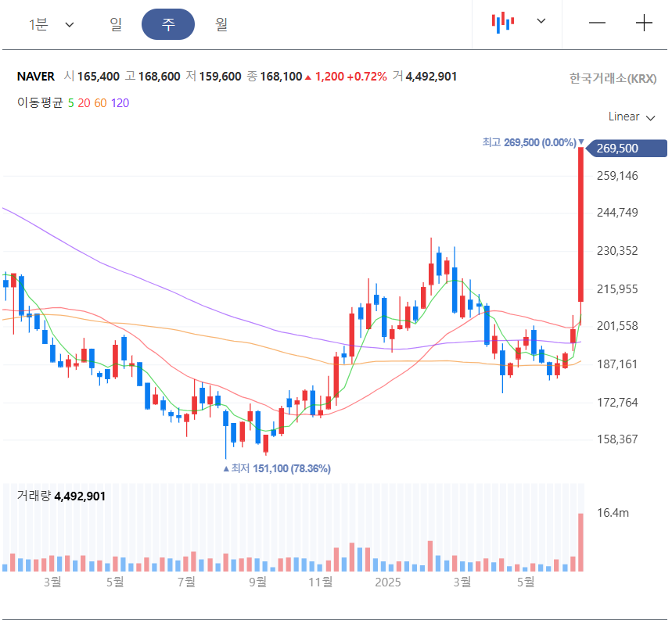Click the 16.4m volume axis label
Image resolution: width=672 pixels, height=620 pixels.
(613, 513)
